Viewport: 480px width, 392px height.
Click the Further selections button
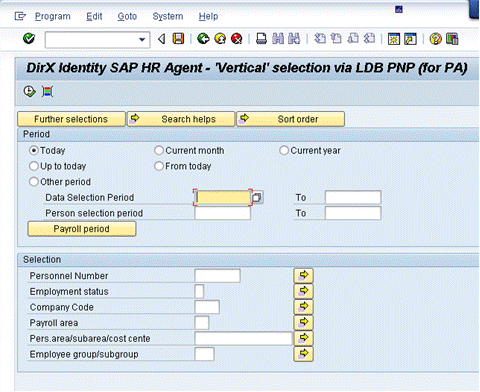coord(71,119)
